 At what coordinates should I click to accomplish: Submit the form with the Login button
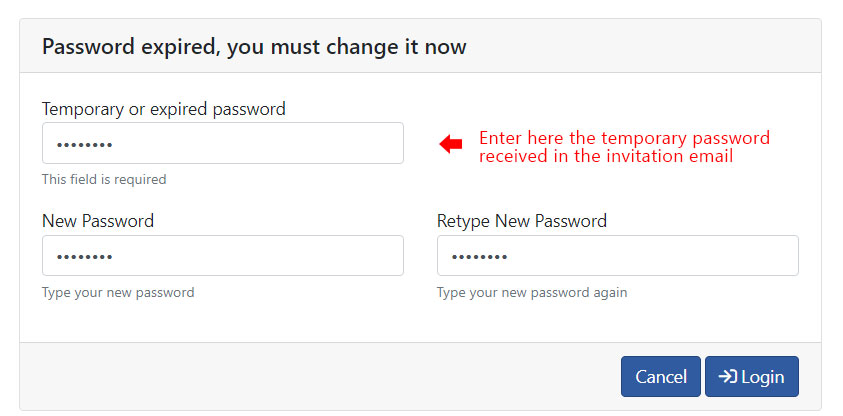pyautogui.click(x=752, y=377)
